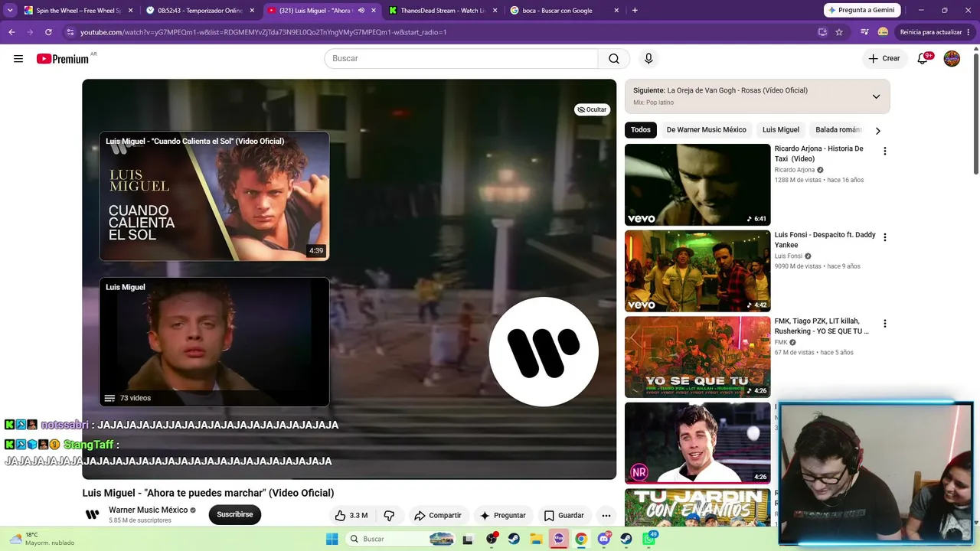Open Discord from the taskbar

coord(604,539)
